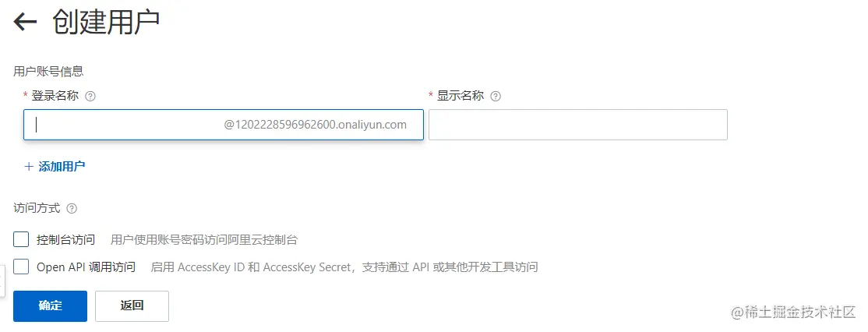868x332 pixels.
Task: Enable the 控制台访问 checkbox
Action: (21, 239)
